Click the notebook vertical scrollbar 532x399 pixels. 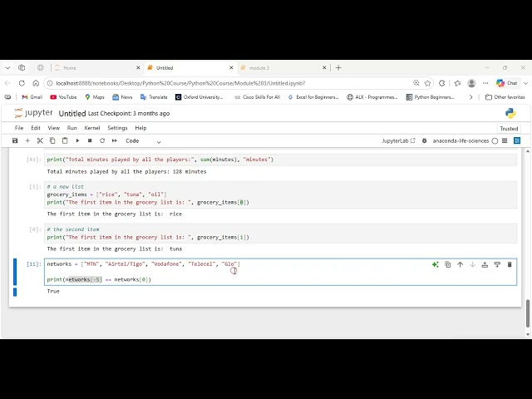528,313
